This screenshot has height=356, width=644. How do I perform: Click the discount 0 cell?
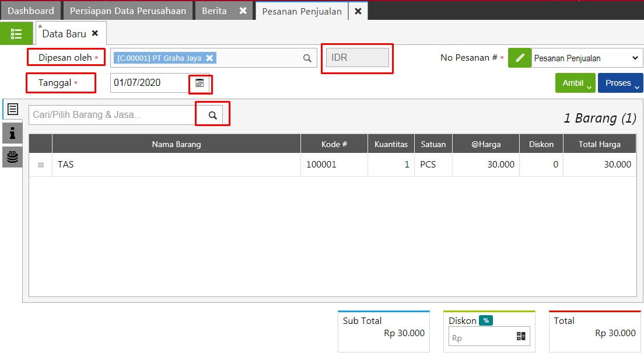(541, 165)
